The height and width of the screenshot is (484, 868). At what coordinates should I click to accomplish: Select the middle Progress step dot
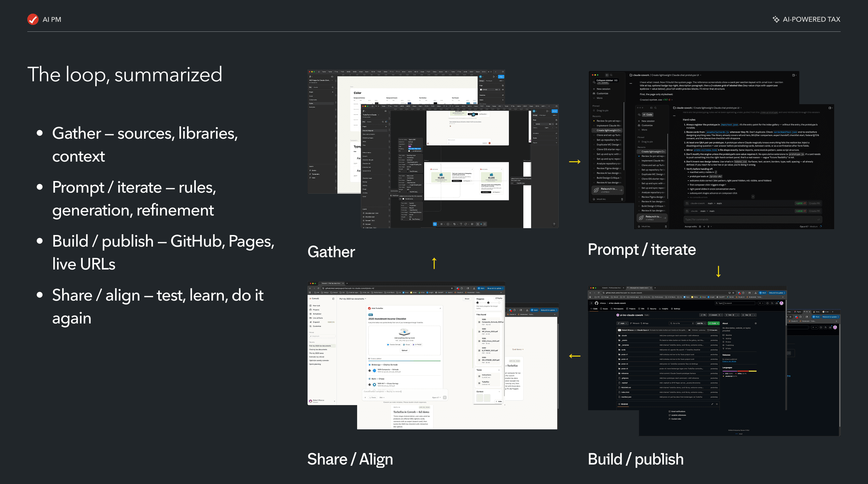tap(488, 303)
